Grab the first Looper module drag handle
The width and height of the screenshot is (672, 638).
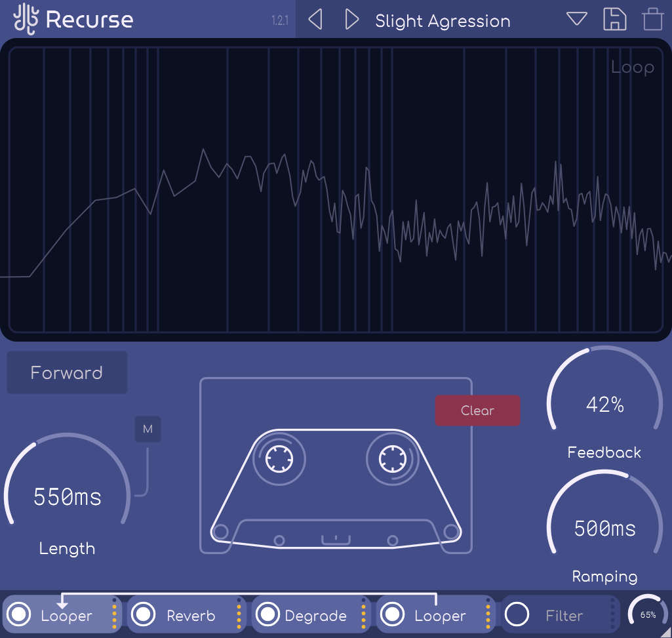(115, 614)
